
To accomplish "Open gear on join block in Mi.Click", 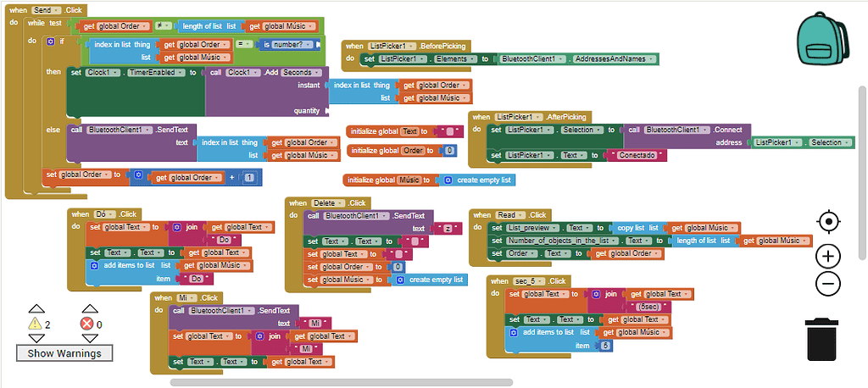I will 260,336.
